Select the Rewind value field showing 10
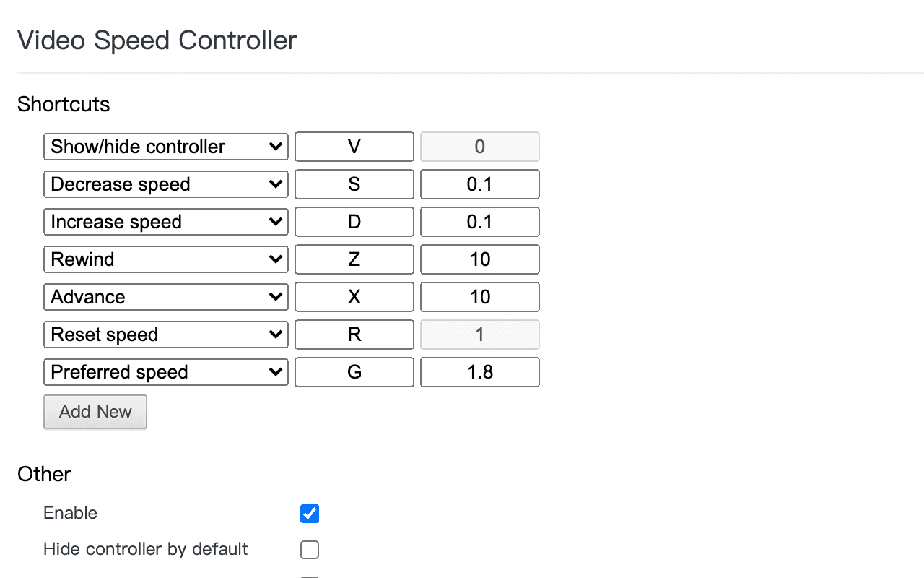924x578 pixels. [x=479, y=259]
